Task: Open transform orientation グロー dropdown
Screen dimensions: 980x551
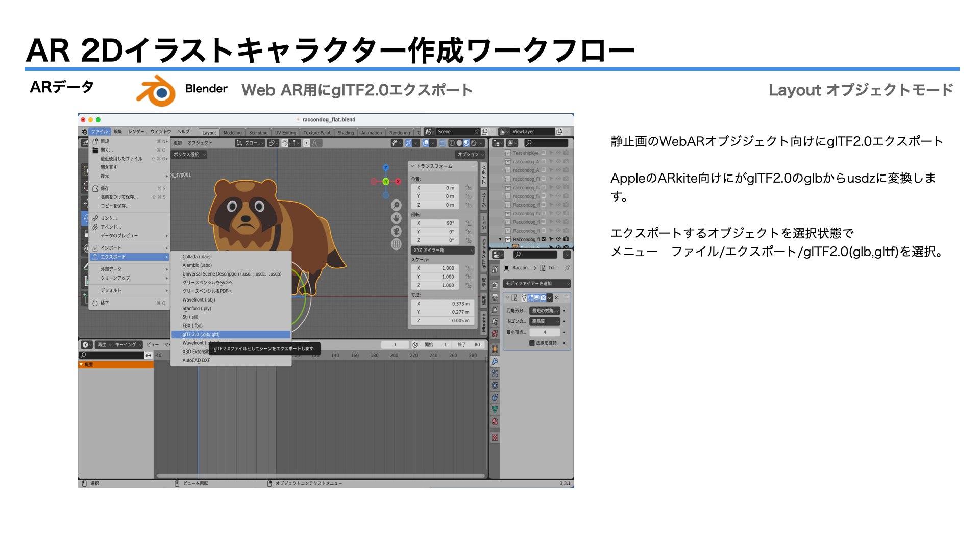Action: pyautogui.click(x=250, y=143)
